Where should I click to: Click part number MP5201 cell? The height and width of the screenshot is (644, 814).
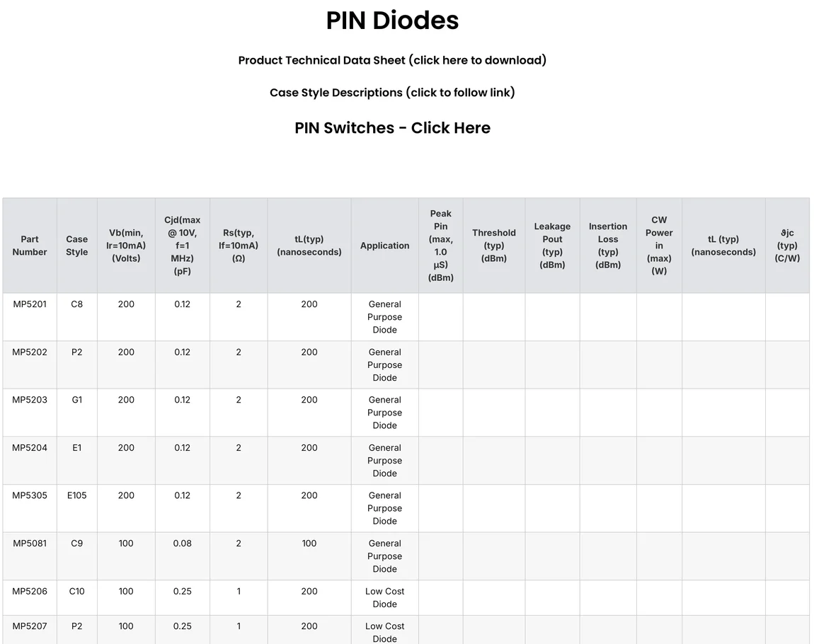30,304
